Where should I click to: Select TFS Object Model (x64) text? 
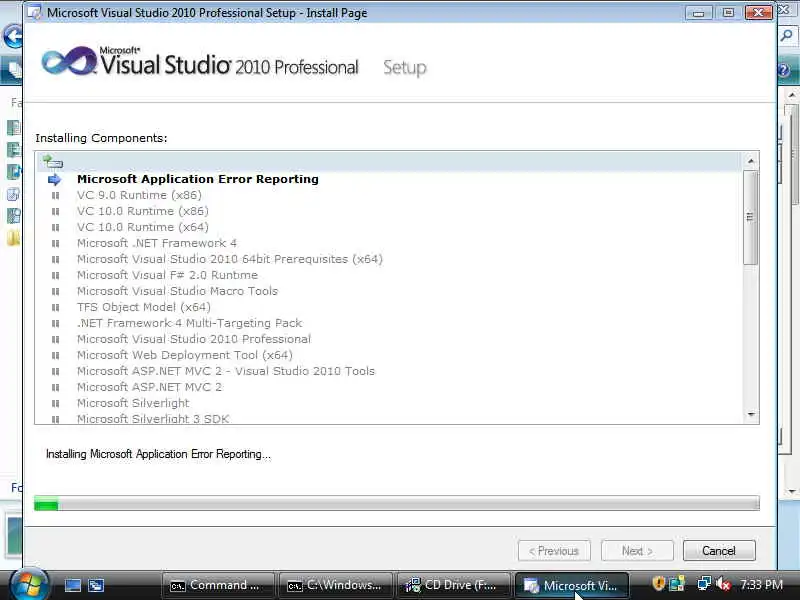coord(144,307)
